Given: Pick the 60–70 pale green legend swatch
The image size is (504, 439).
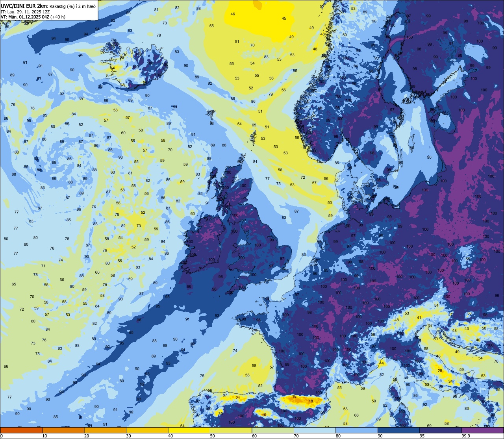Looking at the screenshot, I should click(x=273, y=430).
